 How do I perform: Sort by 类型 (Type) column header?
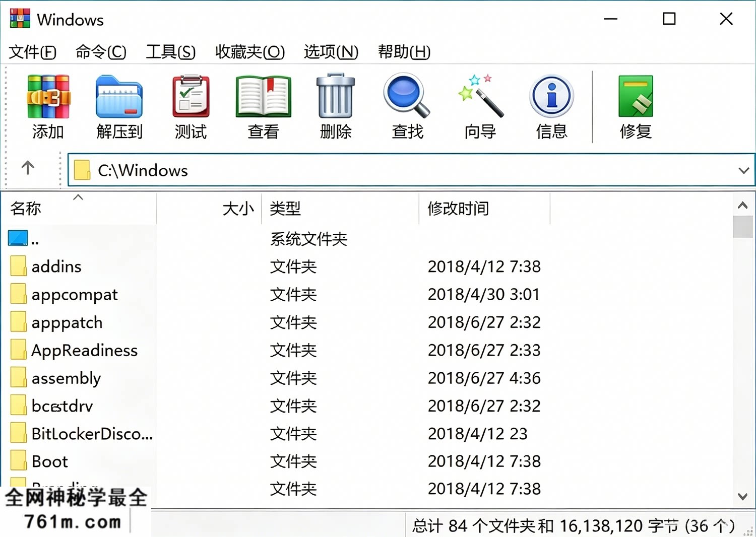pos(340,208)
